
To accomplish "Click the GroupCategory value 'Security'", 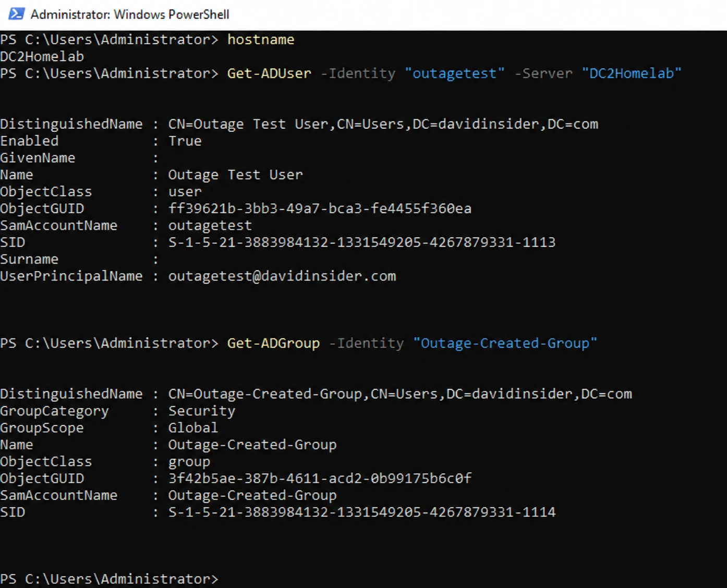I will (201, 411).
